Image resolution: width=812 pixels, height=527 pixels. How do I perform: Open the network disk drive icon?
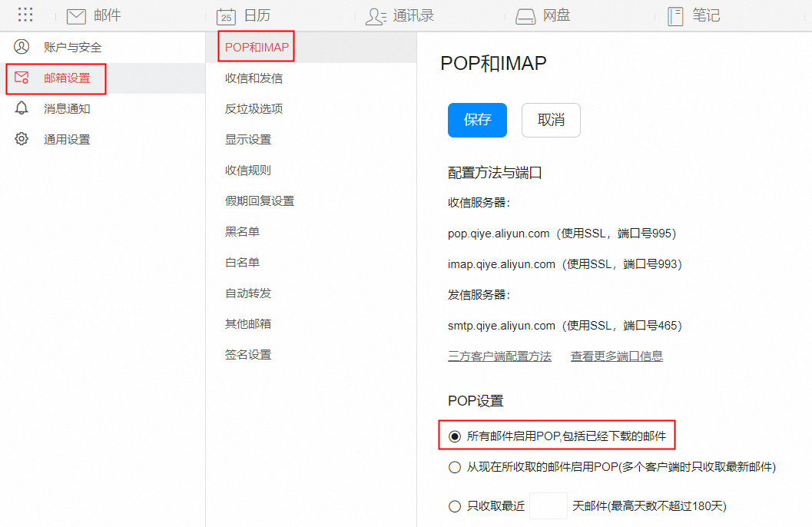(x=525, y=16)
